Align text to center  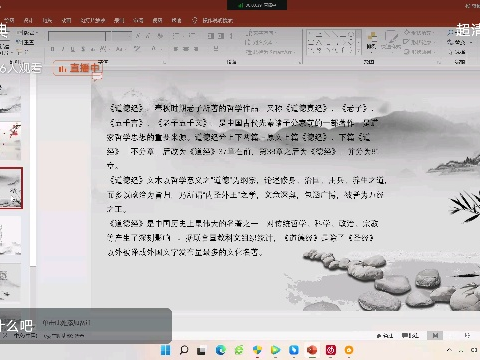[186, 49]
